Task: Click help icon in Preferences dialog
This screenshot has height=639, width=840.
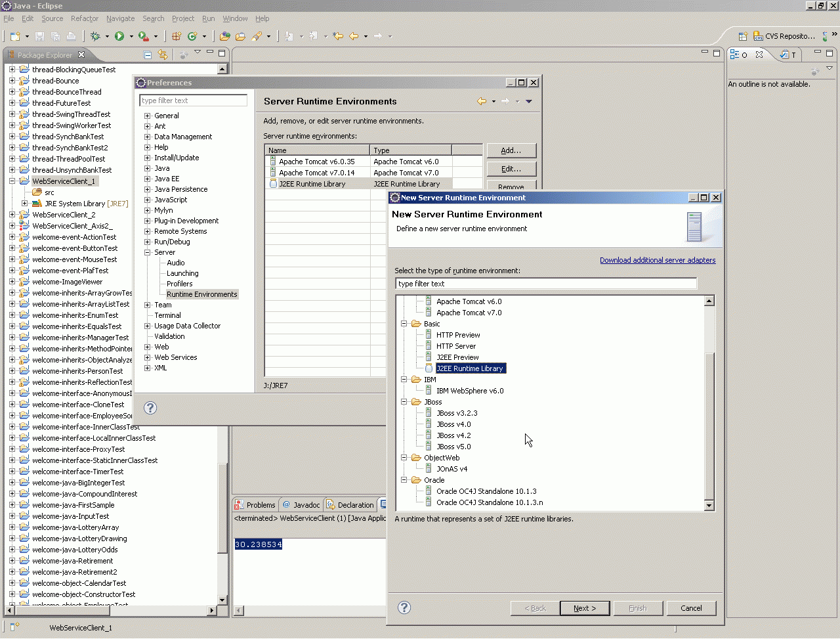Action: pyautogui.click(x=150, y=408)
